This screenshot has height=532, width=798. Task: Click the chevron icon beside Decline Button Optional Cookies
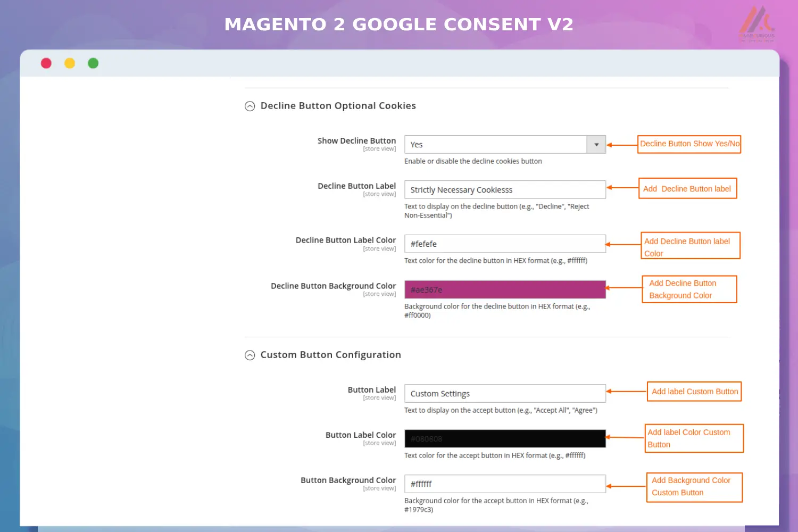coord(250,106)
